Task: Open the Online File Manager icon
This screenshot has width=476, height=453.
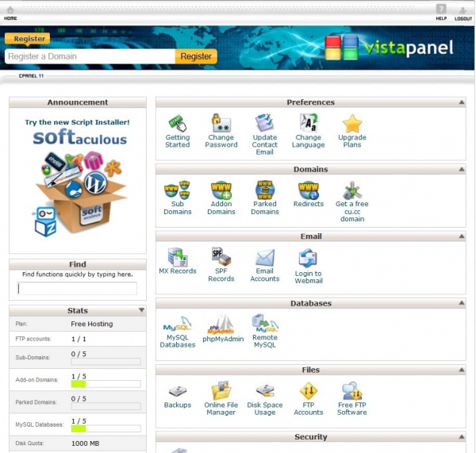Action: 221,390
